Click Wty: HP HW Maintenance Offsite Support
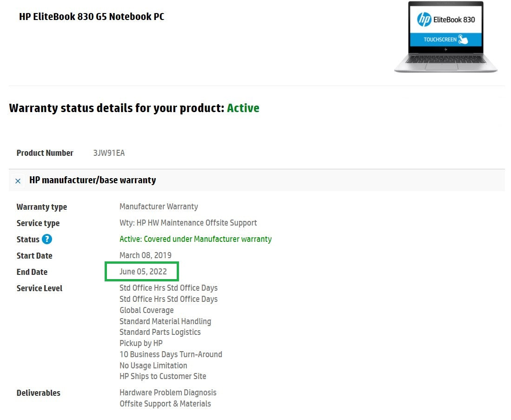 [x=188, y=223]
